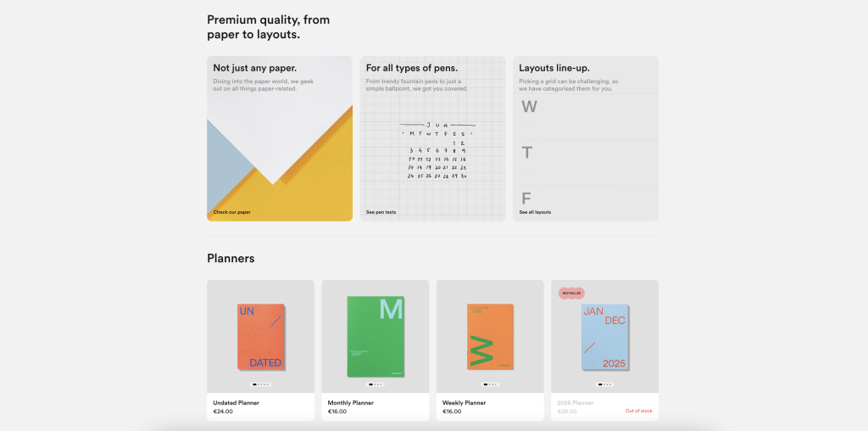The width and height of the screenshot is (868, 431).
Task: Open the Layouts line-up card
Action: (x=586, y=138)
